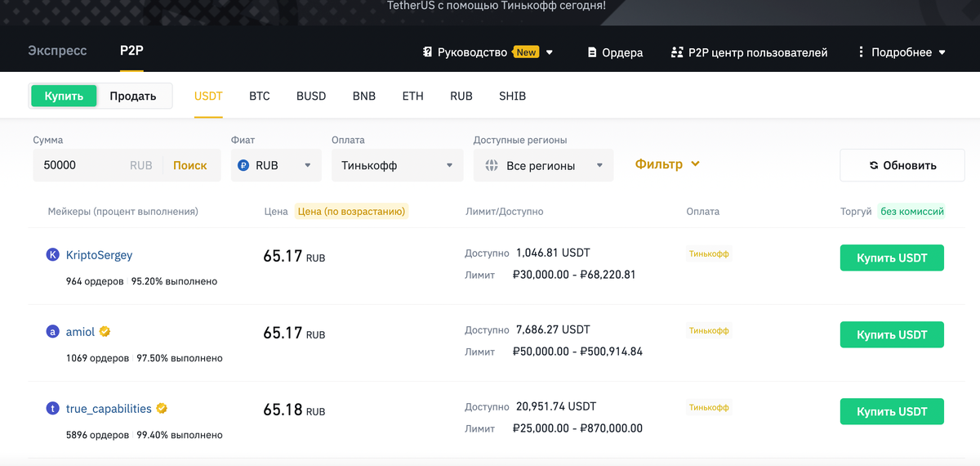Select the BUSD crypto tab

pyautogui.click(x=311, y=96)
